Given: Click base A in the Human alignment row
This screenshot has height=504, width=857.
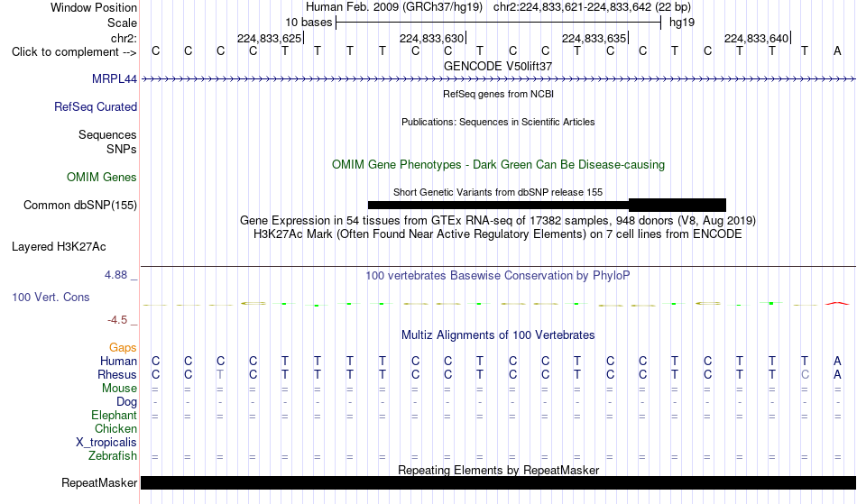Looking at the screenshot, I should point(837,361).
